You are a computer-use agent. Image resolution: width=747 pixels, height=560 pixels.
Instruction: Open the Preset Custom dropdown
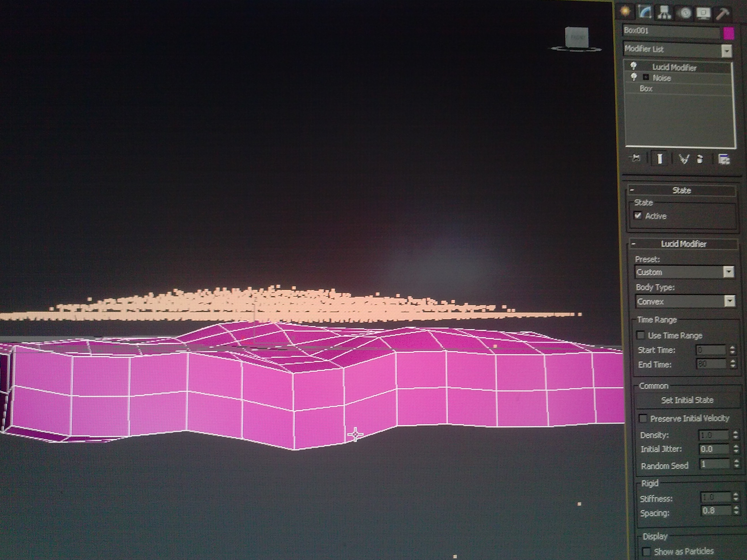[729, 272]
